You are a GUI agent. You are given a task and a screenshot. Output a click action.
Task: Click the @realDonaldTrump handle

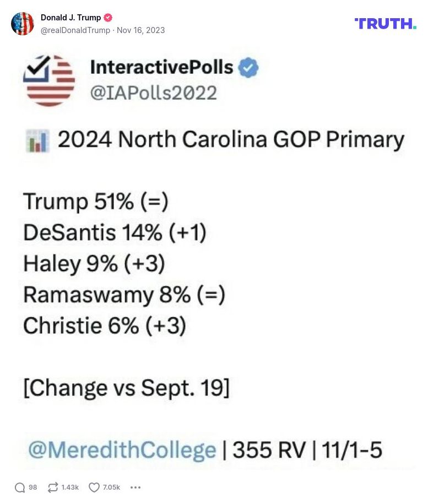tap(75, 30)
